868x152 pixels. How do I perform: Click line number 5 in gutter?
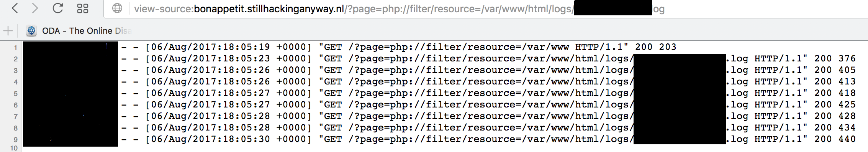coord(15,94)
